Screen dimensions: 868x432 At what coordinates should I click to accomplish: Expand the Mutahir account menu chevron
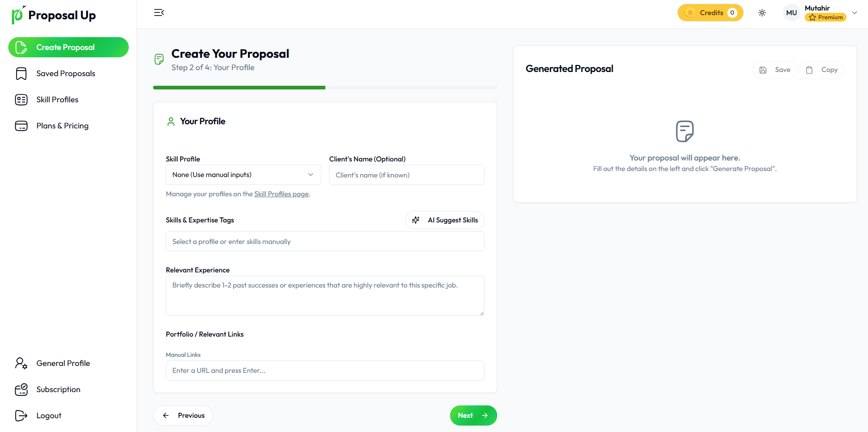(855, 13)
